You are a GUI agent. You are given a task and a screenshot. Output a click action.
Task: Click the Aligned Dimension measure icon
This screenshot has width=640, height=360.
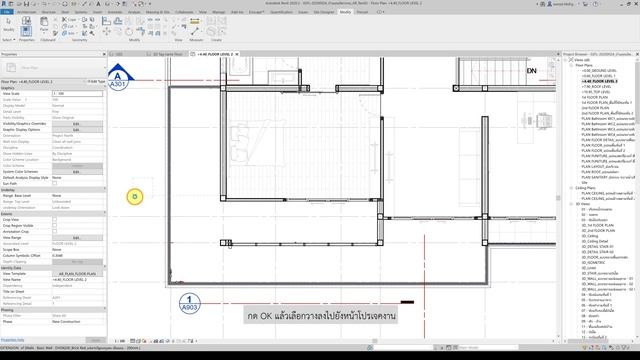(x=195, y=21)
